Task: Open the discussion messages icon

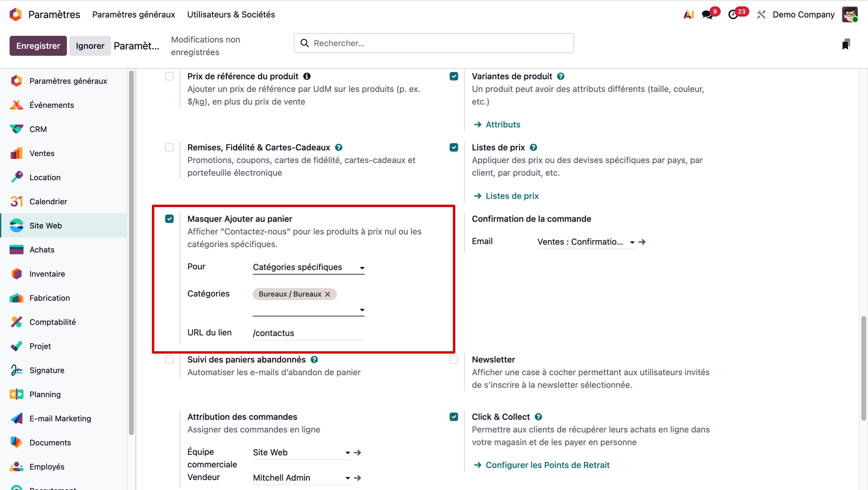Action: pyautogui.click(x=707, y=14)
